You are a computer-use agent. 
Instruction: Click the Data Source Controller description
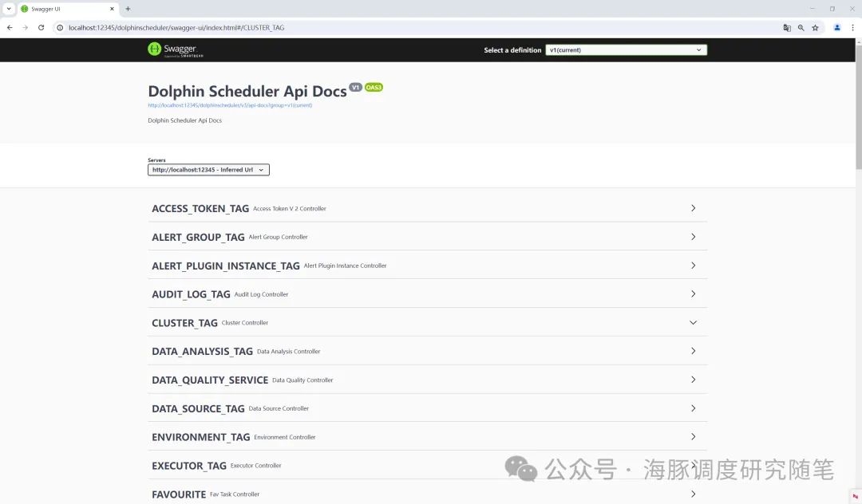[279, 408]
